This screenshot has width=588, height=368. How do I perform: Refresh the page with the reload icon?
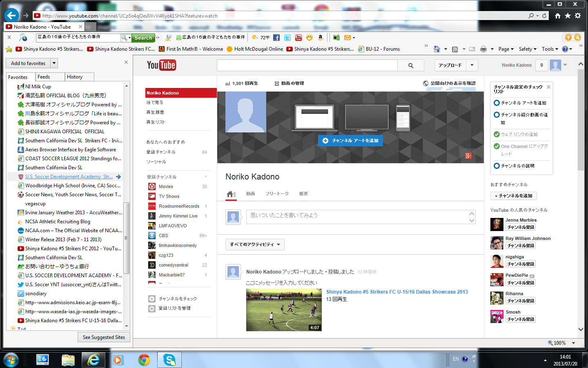click(544, 16)
